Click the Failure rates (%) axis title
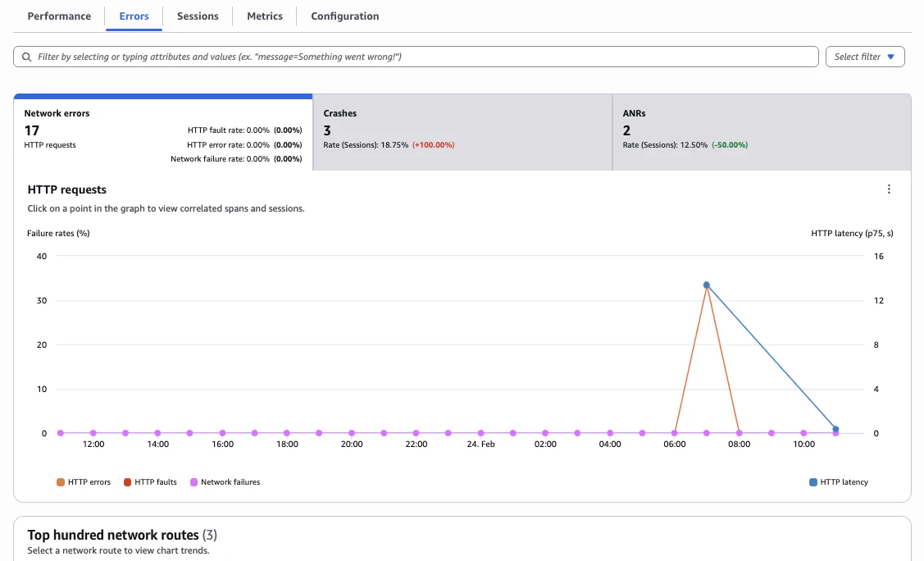The width and height of the screenshot is (924, 561). [58, 234]
